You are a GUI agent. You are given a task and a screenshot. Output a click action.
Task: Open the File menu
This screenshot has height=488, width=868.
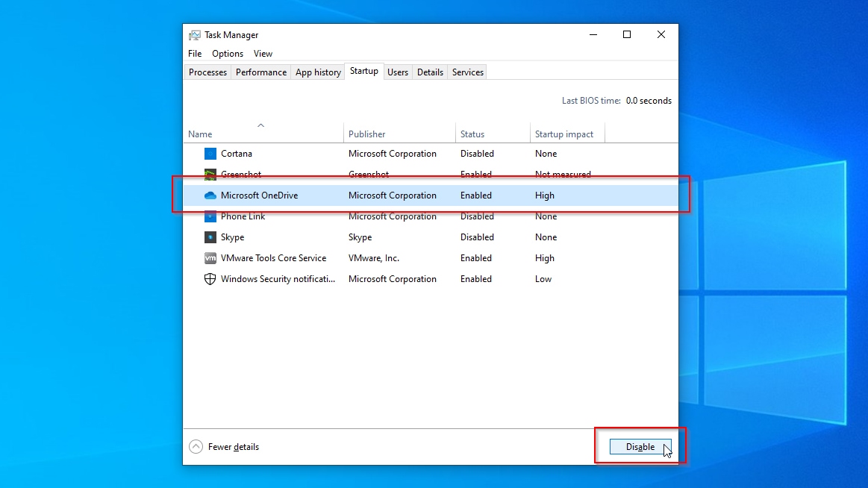pos(195,54)
